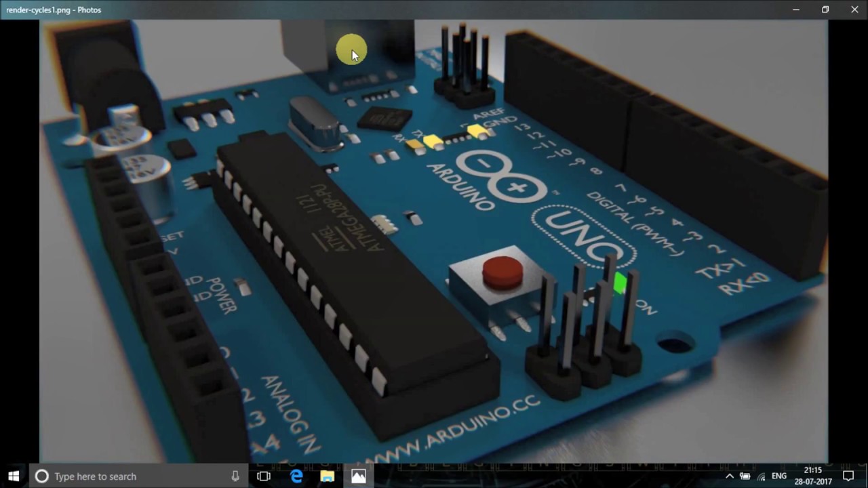The width and height of the screenshot is (868, 488).
Task: Open the battery power status icon
Action: pyautogui.click(x=745, y=476)
